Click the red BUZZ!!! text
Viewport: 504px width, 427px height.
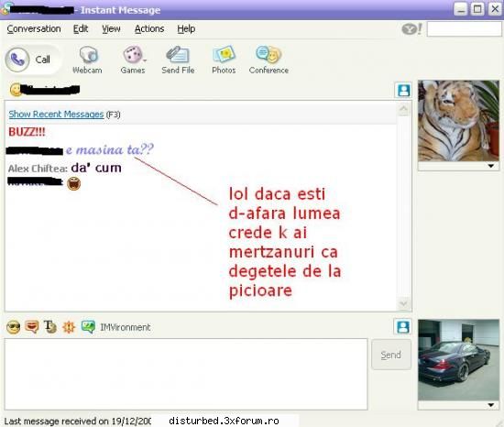(27, 132)
